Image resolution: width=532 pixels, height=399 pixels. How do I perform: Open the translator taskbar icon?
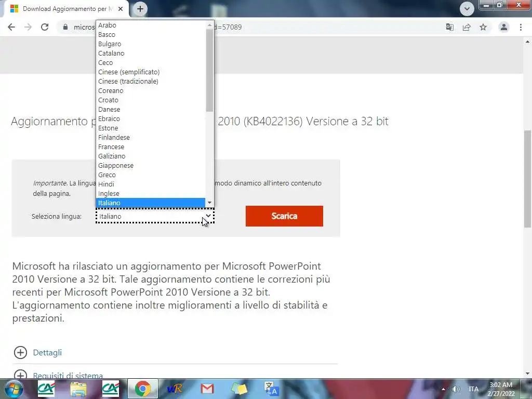coord(271,389)
